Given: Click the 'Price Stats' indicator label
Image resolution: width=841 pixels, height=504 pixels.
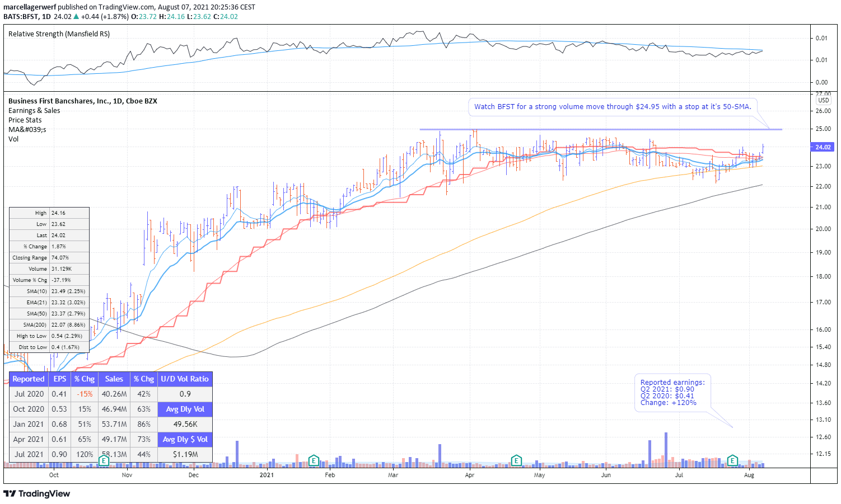Looking at the screenshot, I should pos(25,120).
